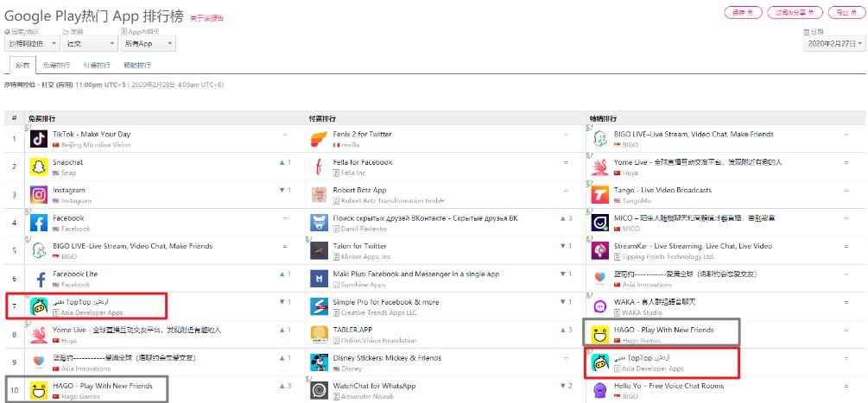
Task: Click the Disney Stickers app icon
Action: [319, 362]
